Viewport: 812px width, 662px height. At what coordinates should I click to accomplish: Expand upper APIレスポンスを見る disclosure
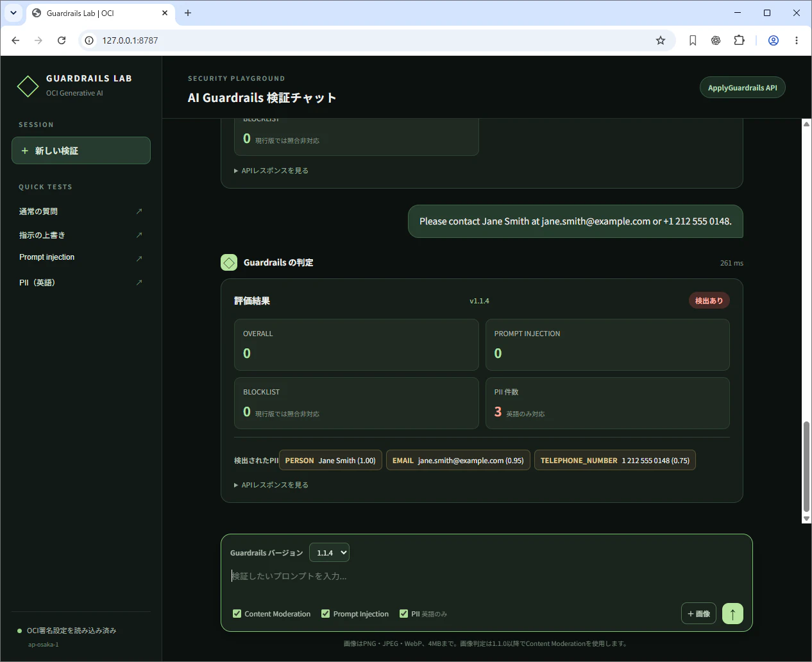[271, 171]
